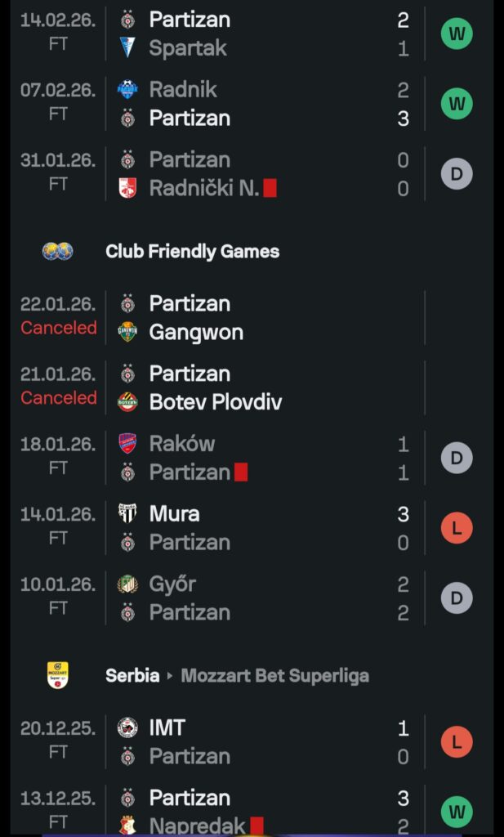Image resolution: width=504 pixels, height=837 pixels.
Task: Click the Mura club crest
Action: pos(127,513)
